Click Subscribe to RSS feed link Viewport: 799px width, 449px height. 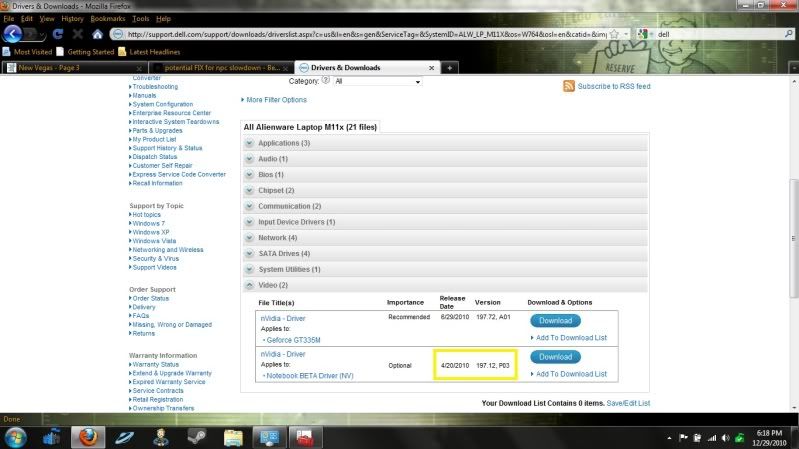coord(614,86)
